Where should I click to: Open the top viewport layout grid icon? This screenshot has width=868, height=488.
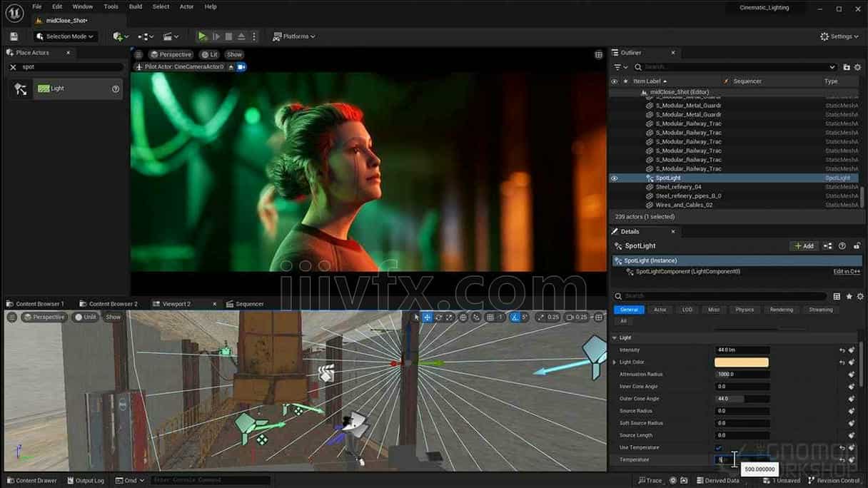pyautogui.click(x=598, y=54)
